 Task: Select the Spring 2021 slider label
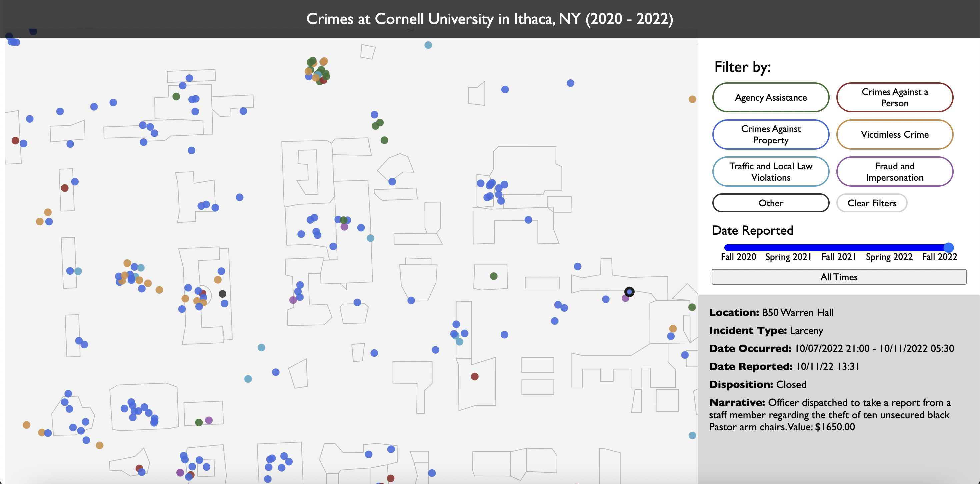788,257
